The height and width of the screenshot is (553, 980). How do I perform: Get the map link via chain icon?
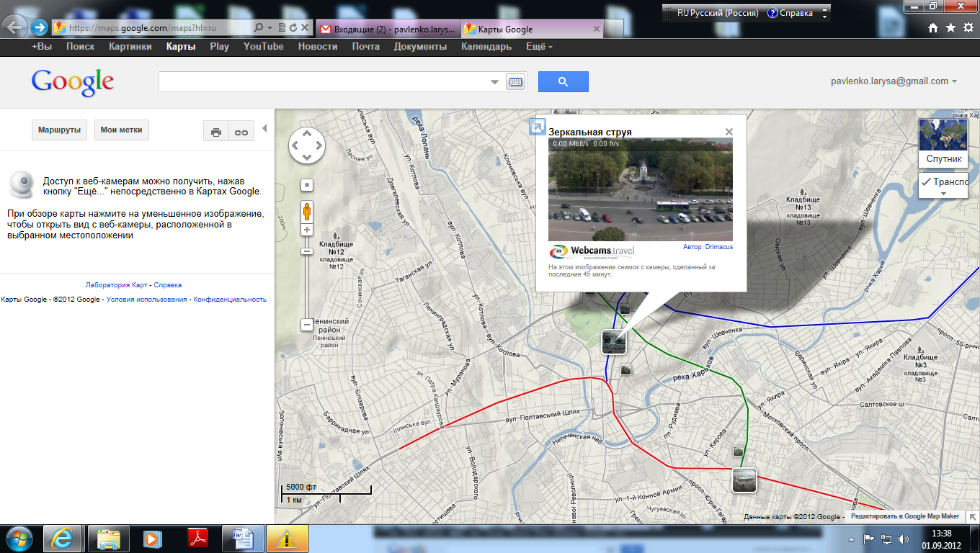(241, 131)
